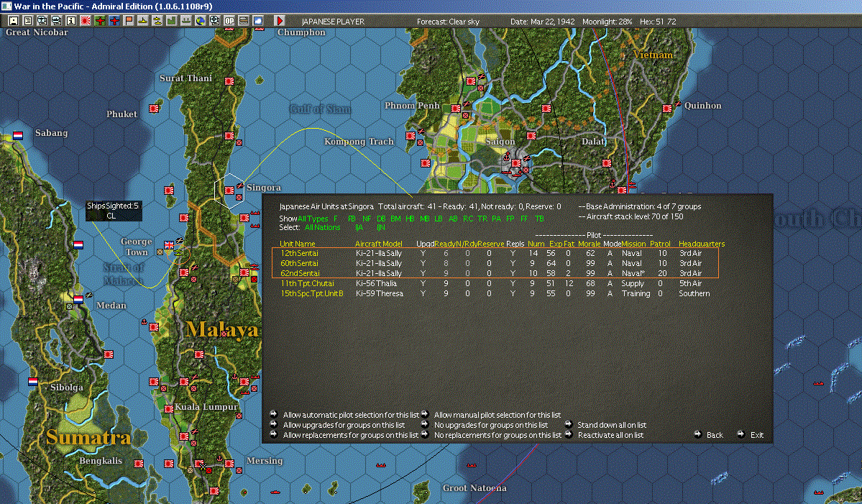
Task: Sort list by Aircraft Model column
Action: pyautogui.click(x=379, y=244)
